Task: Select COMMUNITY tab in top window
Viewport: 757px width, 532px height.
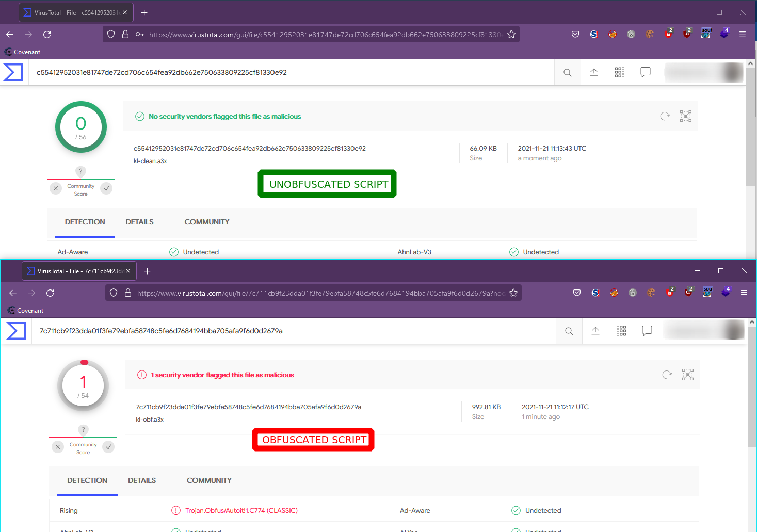Action: click(207, 222)
